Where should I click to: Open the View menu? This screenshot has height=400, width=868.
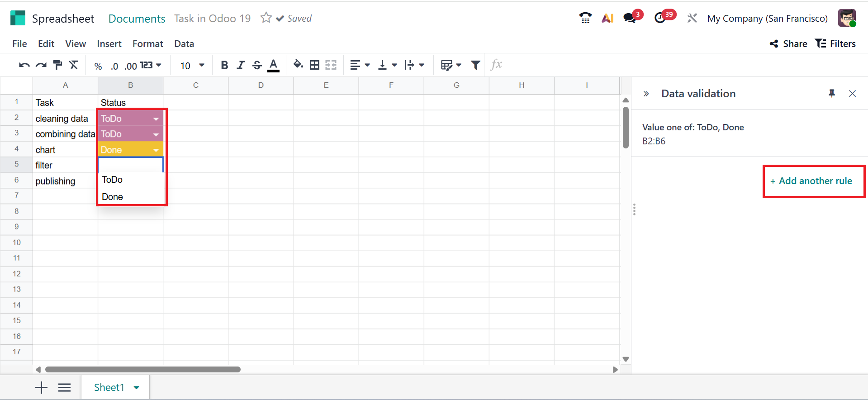76,44
